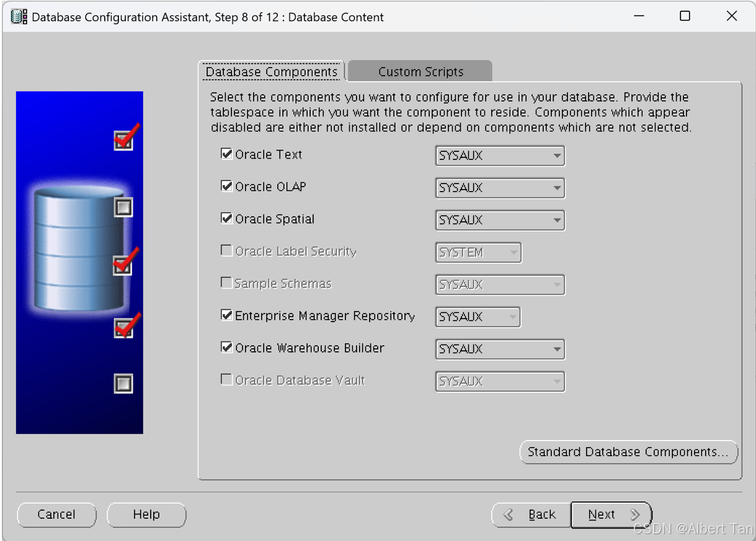Uncheck the Oracle OLAP checkbox
Screen dimensions: 756x541
(x=227, y=186)
